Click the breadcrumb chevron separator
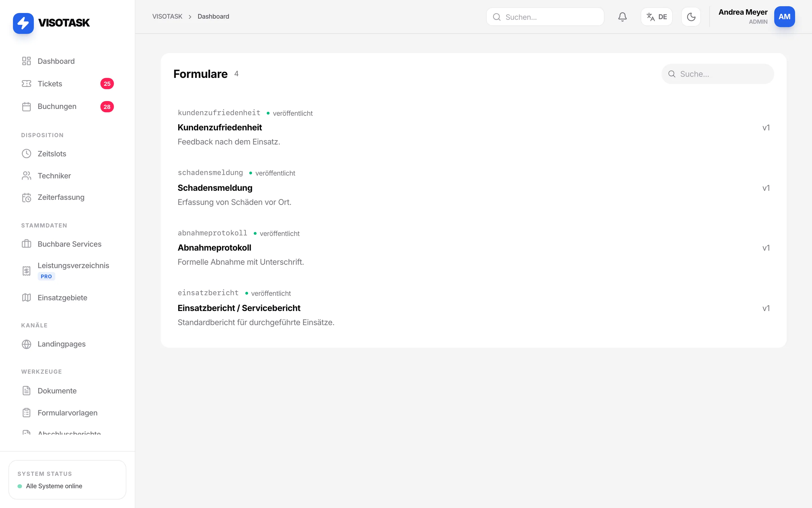 pos(190,17)
